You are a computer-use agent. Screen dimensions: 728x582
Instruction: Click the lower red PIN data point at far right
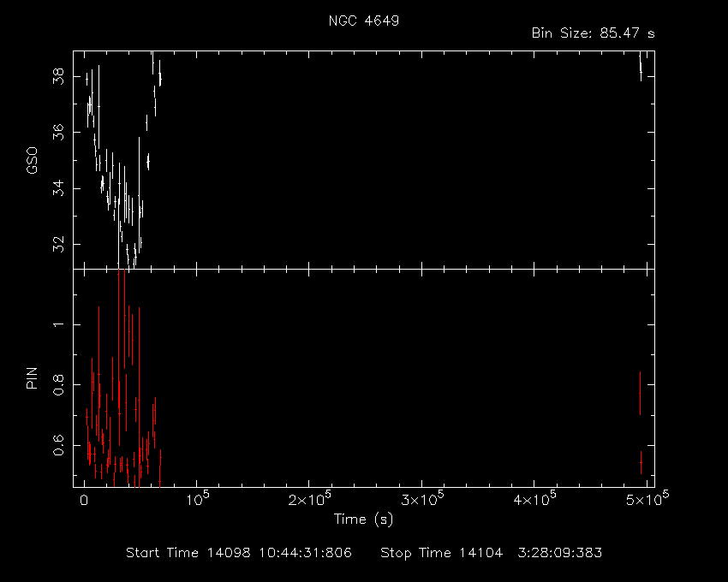(641, 463)
